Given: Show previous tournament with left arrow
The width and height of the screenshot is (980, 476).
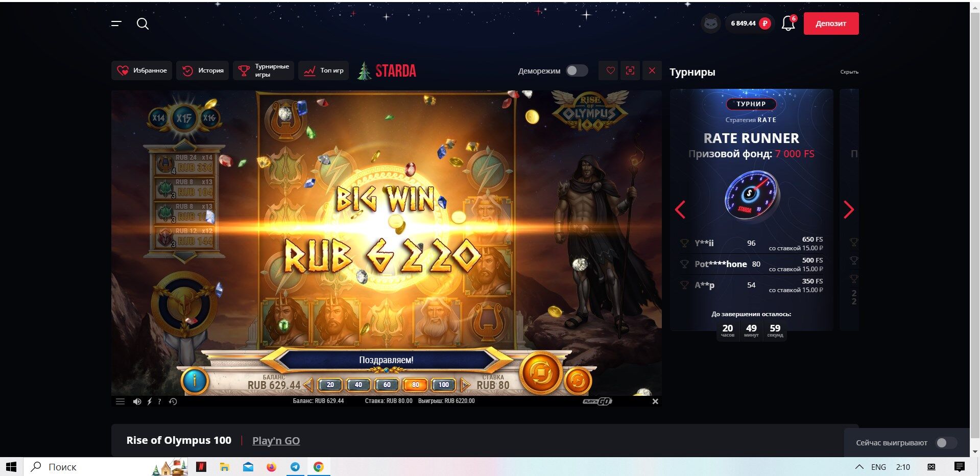Looking at the screenshot, I should click(x=680, y=209).
